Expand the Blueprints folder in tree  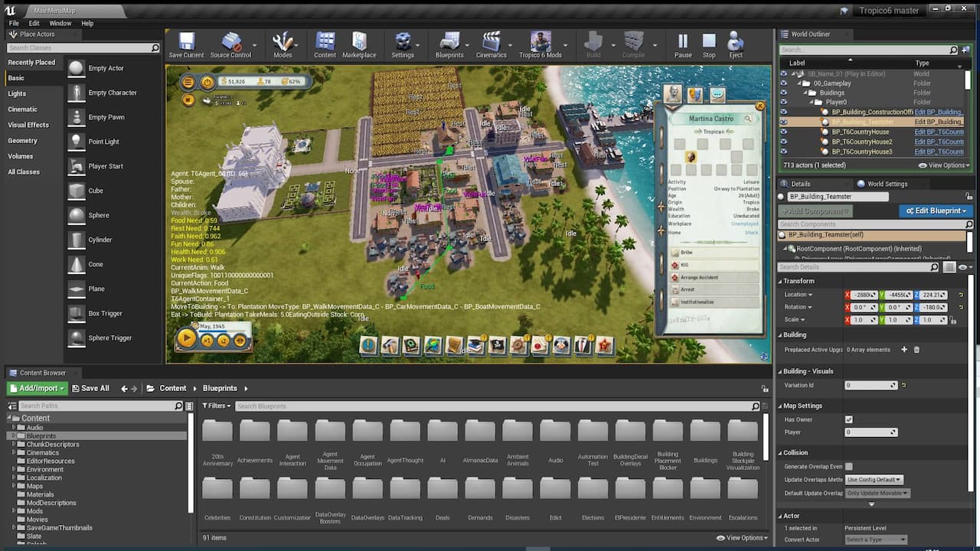14,436
